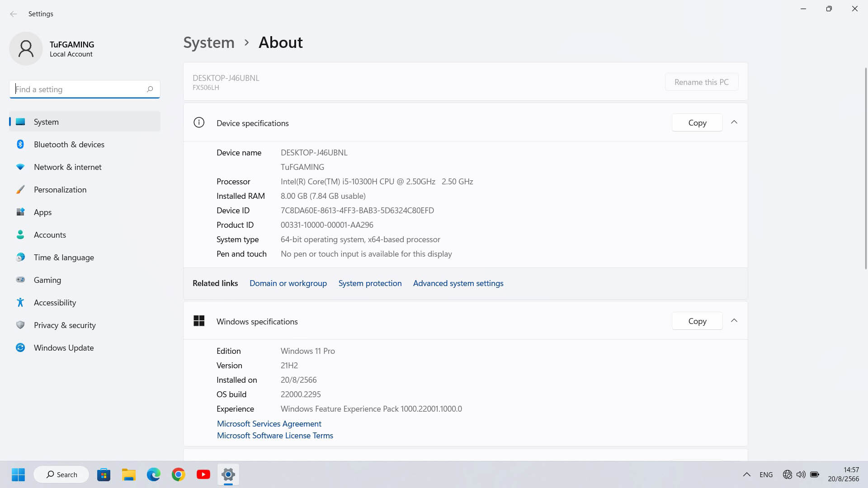Click the Device specifications info icon

pos(199,122)
